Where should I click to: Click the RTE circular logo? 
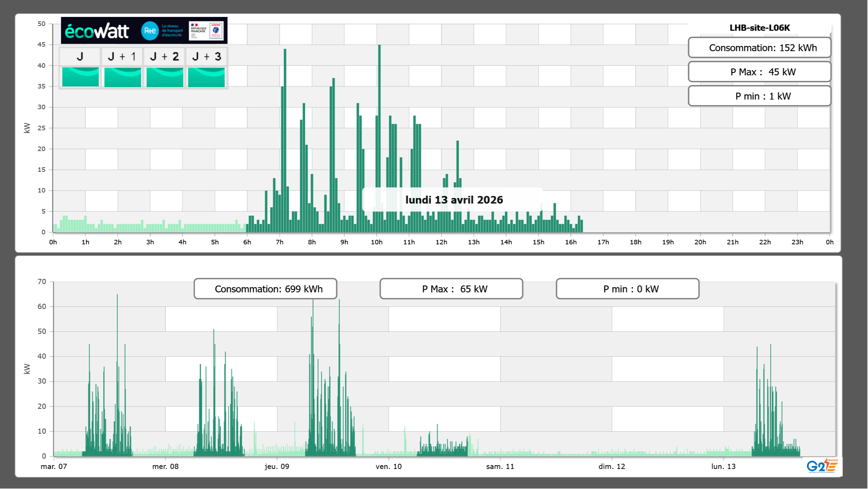[150, 31]
